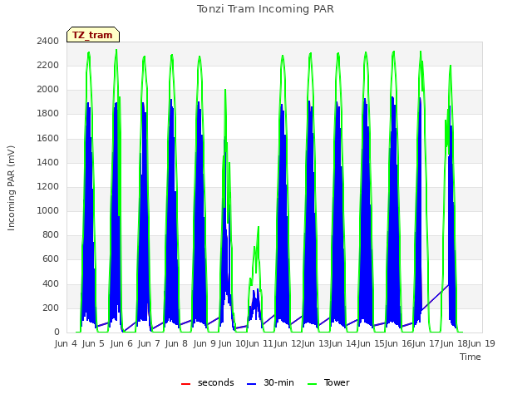Screen dimensions: 532x399
Task: Click the 0 y-axis tick label
Action: click(x=57, y=332)
